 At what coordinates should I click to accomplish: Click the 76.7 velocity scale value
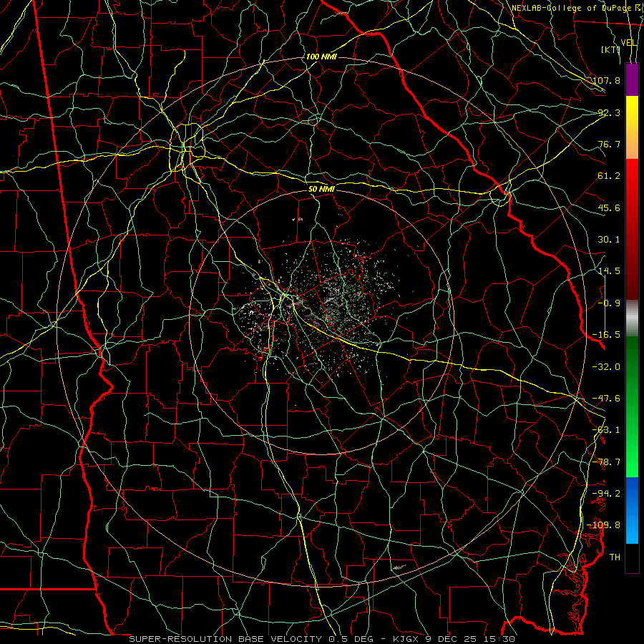pos(609,144)
